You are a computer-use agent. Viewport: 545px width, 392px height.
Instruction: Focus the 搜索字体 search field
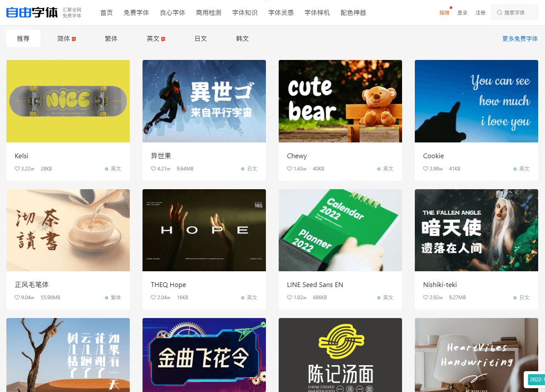tap(519, 13)
